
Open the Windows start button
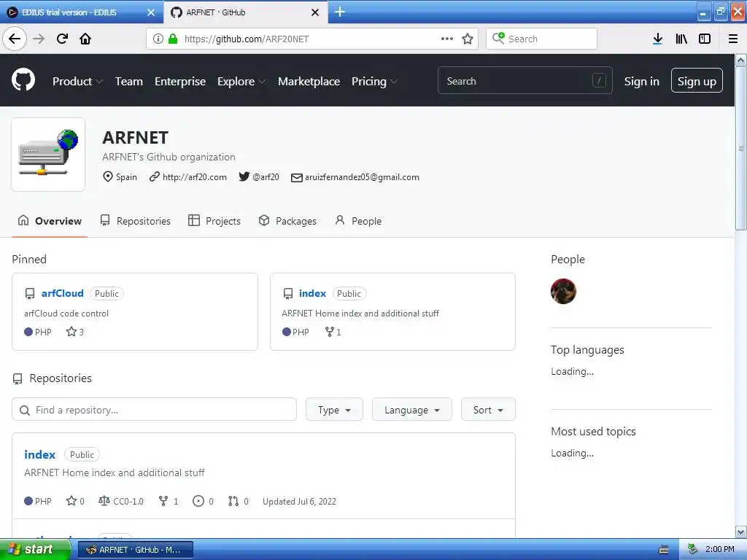point(35,550)
